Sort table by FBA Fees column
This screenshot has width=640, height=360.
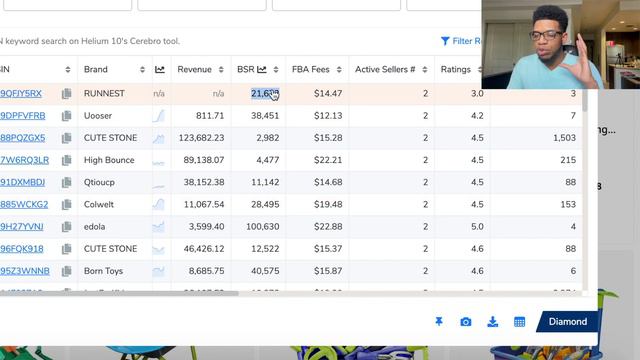[x=339, y=70]
